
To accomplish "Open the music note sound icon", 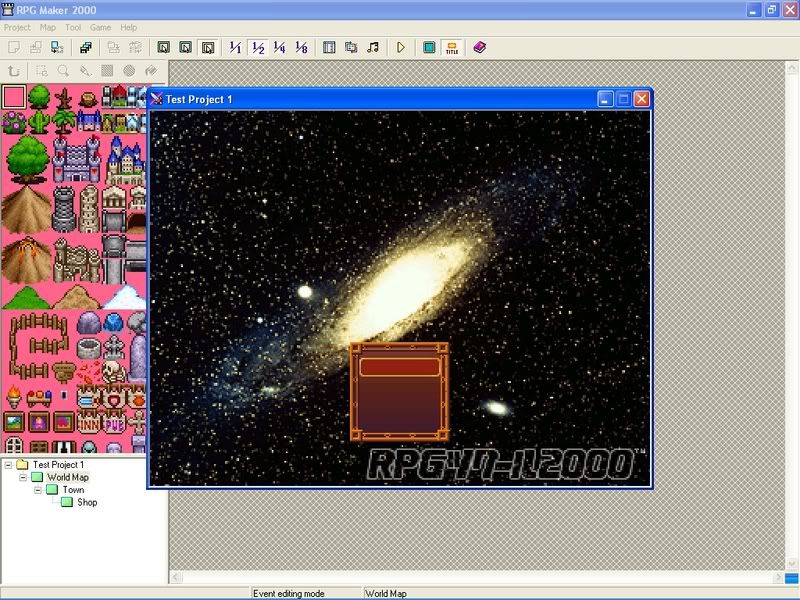I will click(373, 47).
